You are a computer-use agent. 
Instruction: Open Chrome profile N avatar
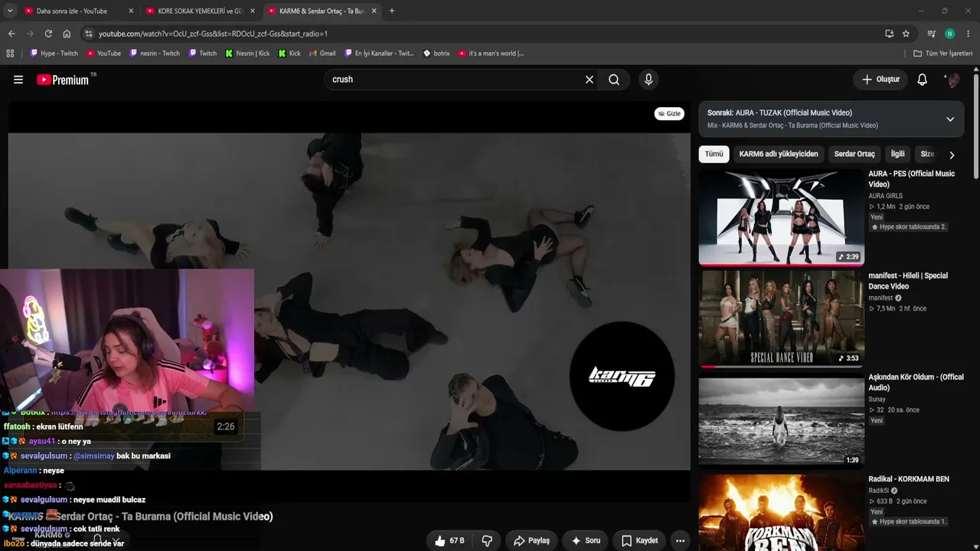(x=949, y=34)
